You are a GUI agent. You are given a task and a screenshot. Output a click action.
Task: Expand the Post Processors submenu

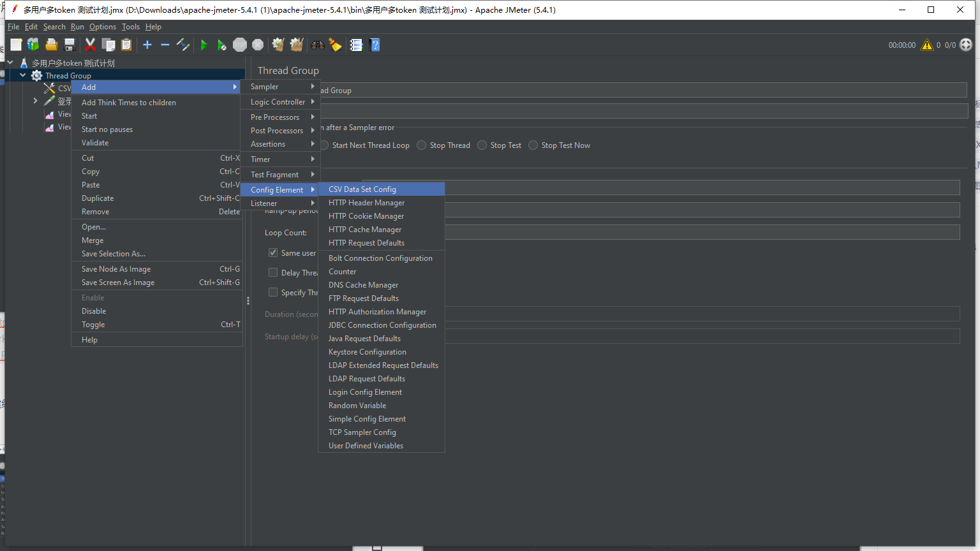point(279,131)
